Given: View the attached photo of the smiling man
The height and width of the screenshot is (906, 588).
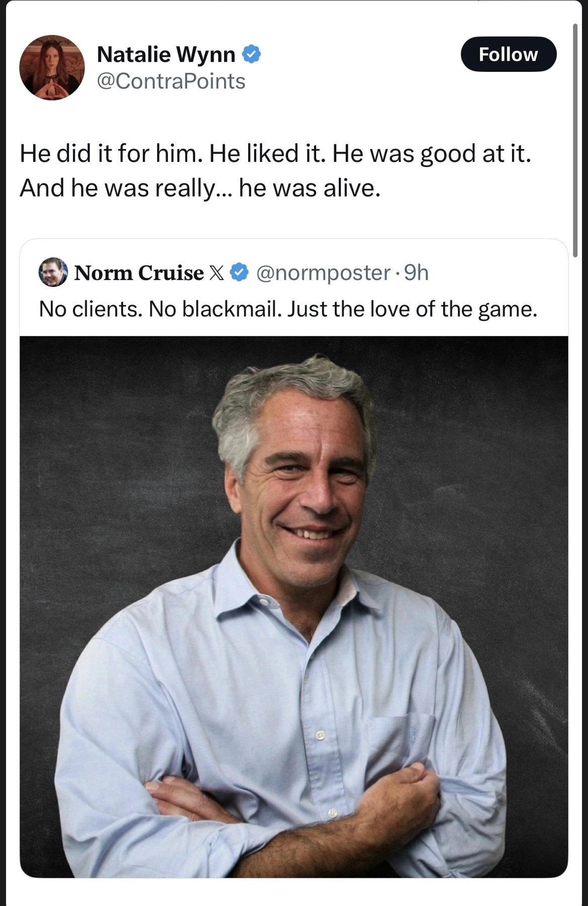Looking at the screenshot, I should [294, 607].
